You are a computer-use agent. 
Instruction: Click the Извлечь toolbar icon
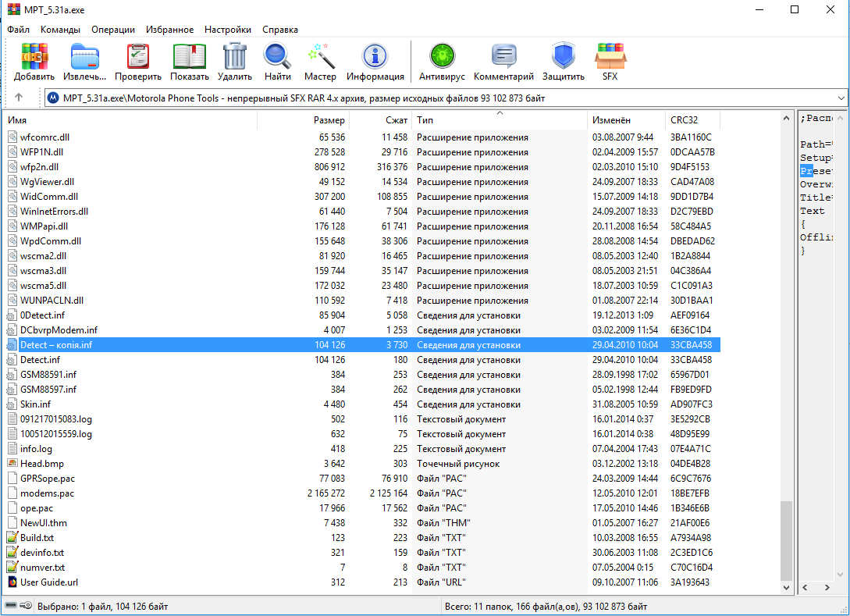tap(84, 56)
